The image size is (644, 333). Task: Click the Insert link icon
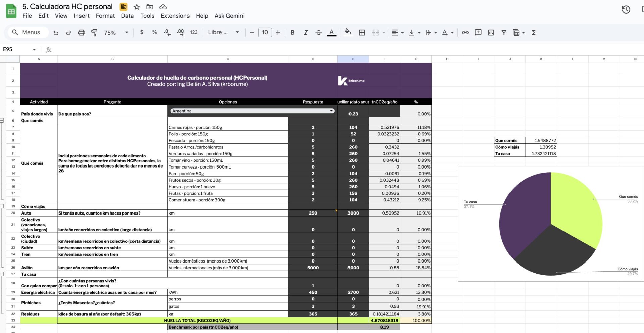pos(465,33)
